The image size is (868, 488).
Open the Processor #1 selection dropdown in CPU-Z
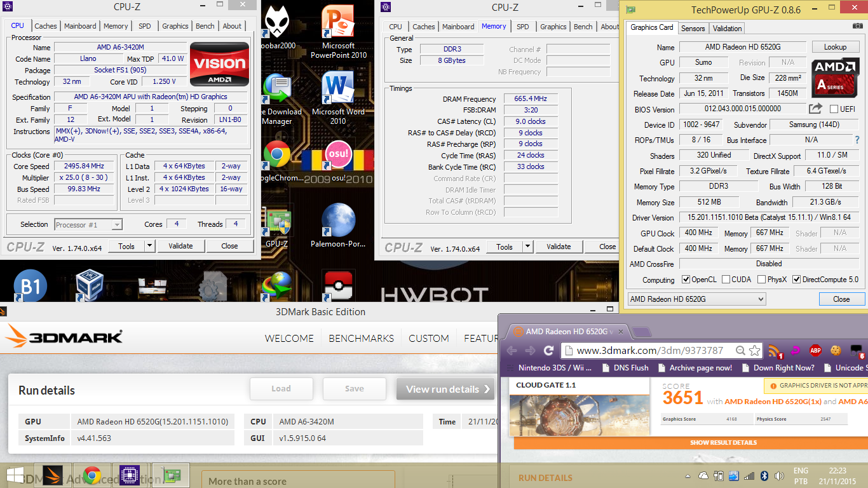[88, 224]
